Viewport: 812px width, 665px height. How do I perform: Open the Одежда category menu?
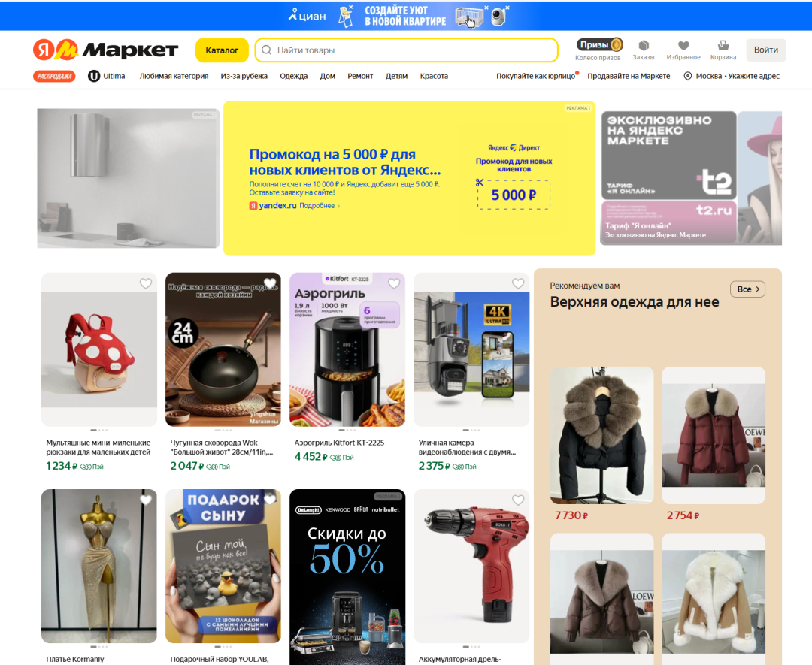294,76
